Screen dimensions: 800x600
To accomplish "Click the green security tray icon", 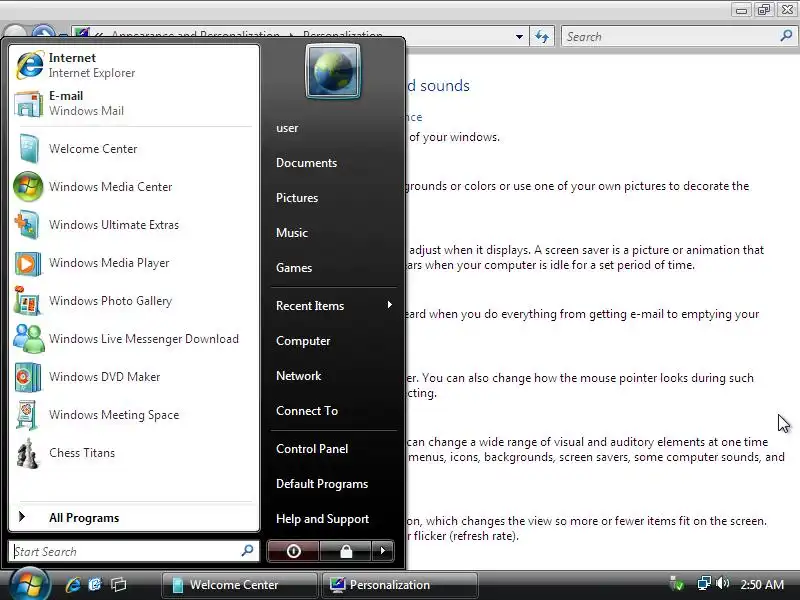I will [x=677, y=584].
